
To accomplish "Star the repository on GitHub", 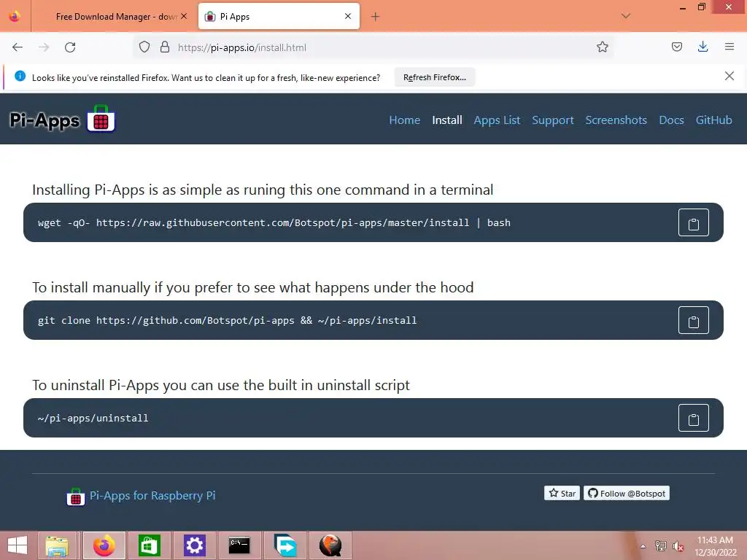I will pos(562,494).
